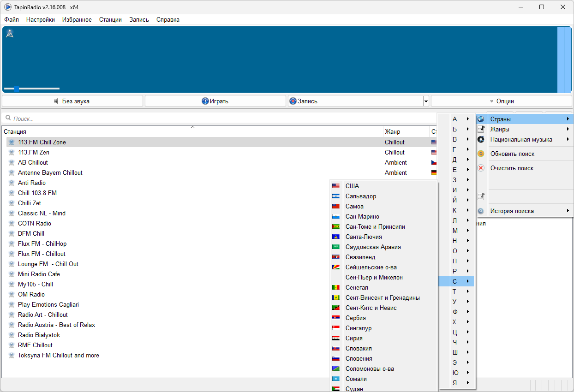Viewport: 574px width, 392px height.
Task: Open the Станции menu
Action: (110, 19)
